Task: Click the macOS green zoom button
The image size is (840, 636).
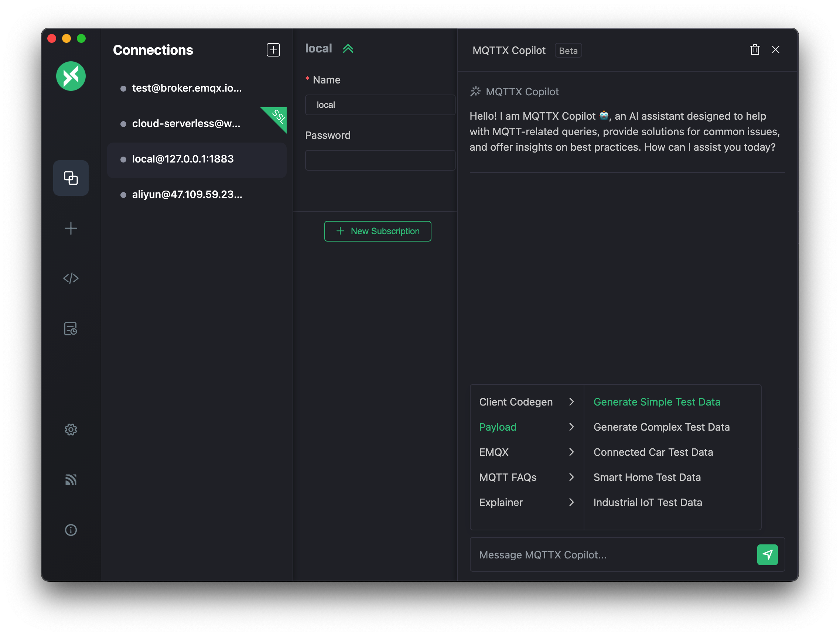Action: 81,38
